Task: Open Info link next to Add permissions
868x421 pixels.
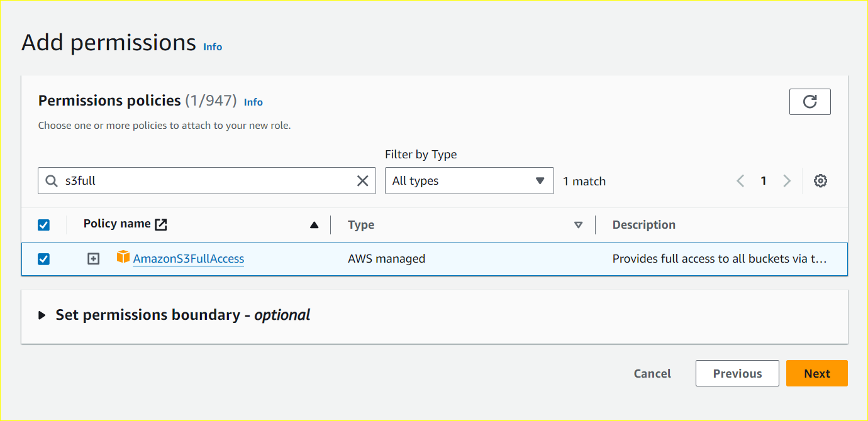Action: (212, 46)
